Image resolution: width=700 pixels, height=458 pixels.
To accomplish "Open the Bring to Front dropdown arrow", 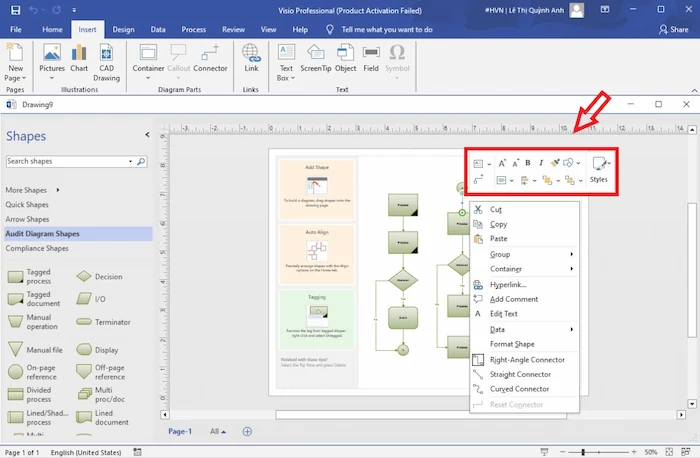I will (x=558, y=180).
